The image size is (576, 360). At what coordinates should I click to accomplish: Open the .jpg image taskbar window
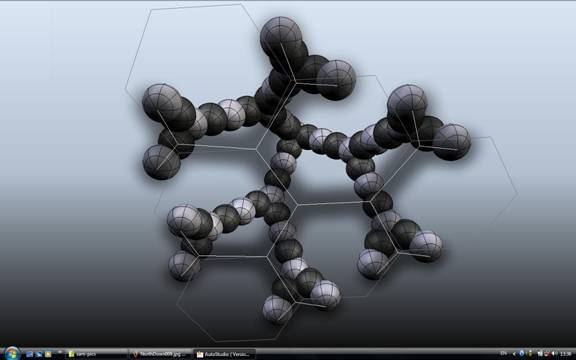[161, 354]
